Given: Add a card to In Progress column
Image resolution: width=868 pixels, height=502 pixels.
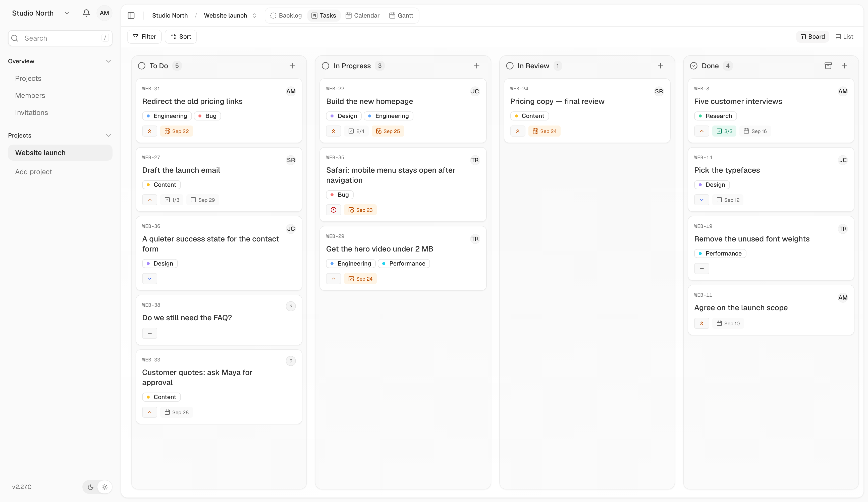Looking at the screenshot, I should click(x=476, y=66).
